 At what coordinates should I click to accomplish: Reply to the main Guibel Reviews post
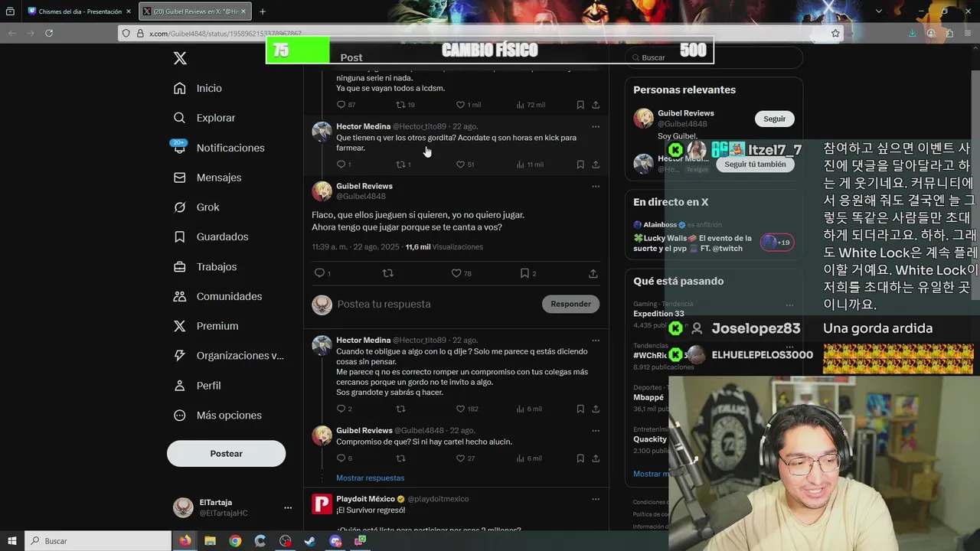(x=322, y=273)
